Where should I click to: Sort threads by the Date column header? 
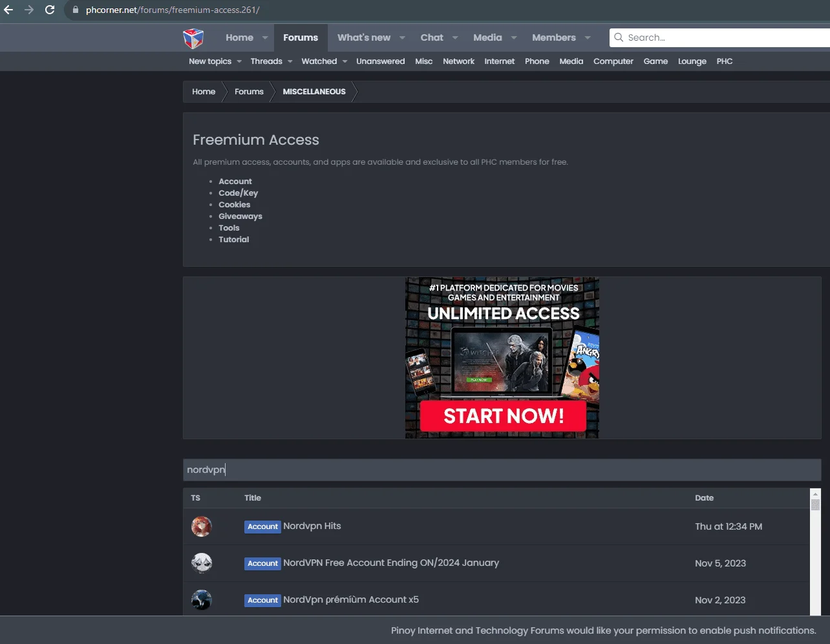pos(704,498)
